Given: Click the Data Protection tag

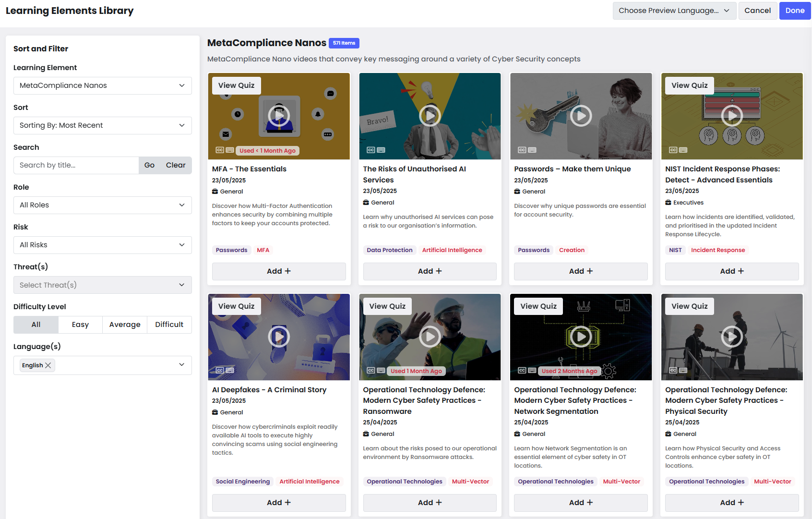Looking at the screenshot, I should tap(390, 250).
